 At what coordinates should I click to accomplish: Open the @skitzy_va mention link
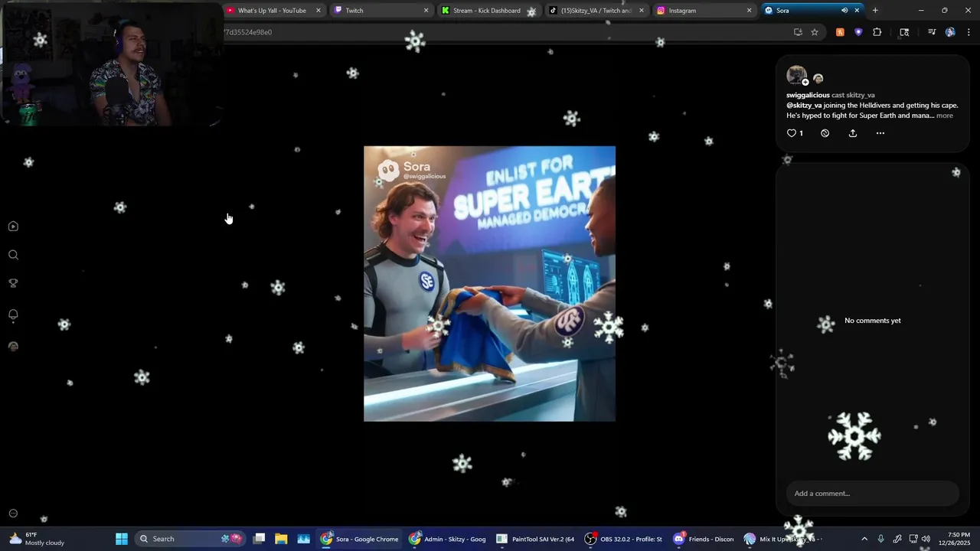point(804,105)
